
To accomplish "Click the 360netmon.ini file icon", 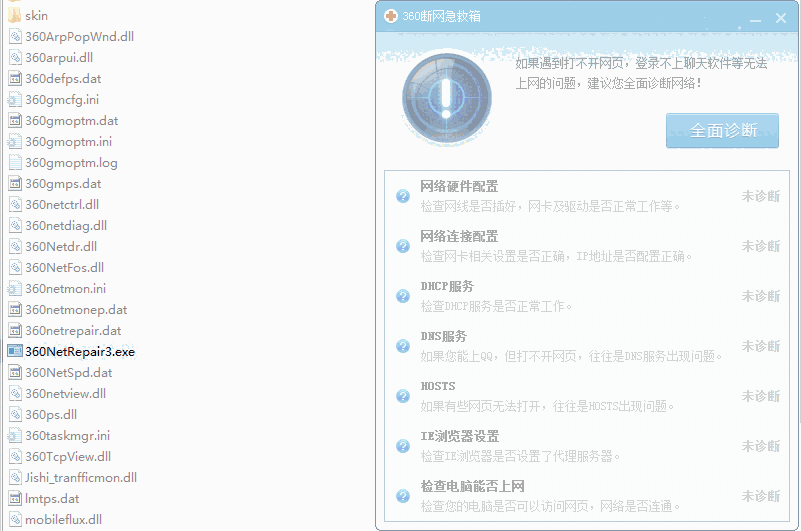I will pyautogui.click(x=15, y=288).
